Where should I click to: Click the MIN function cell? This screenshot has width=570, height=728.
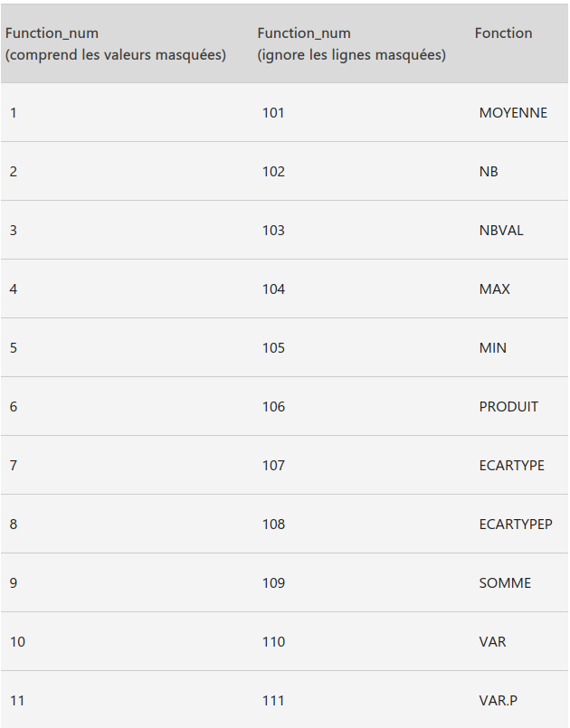492,348
